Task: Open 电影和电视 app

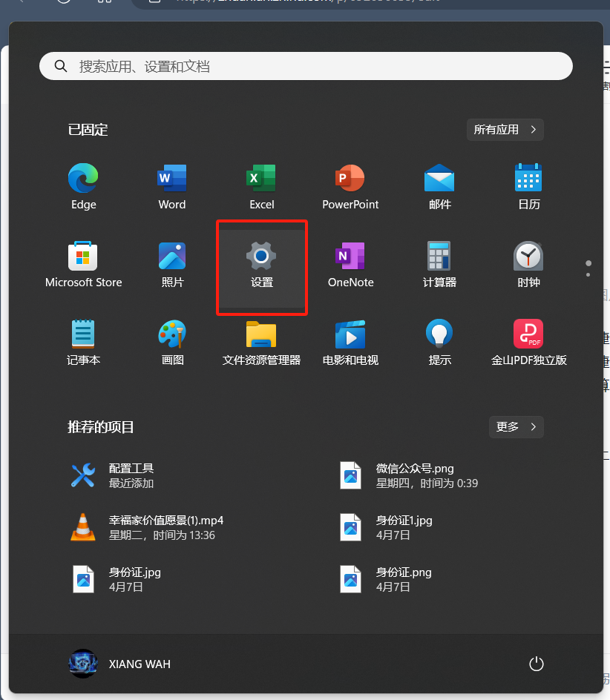Action: click(350, 343)
